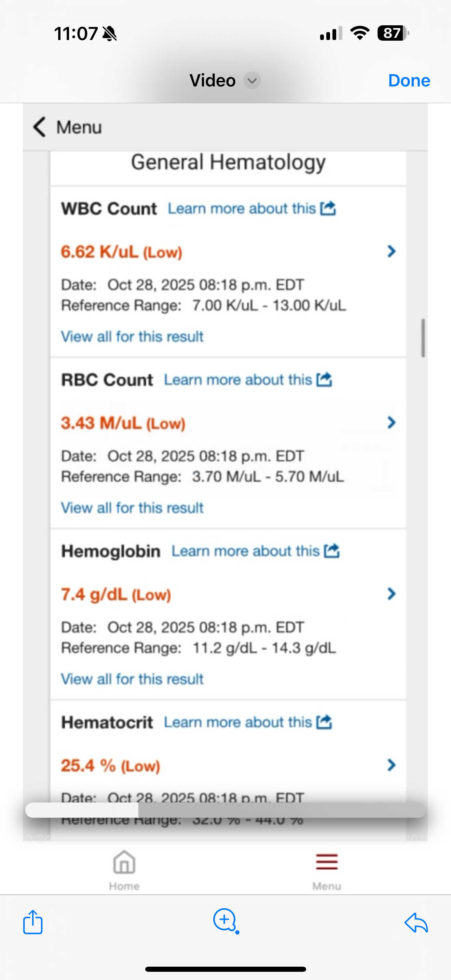Open the Video title dropdown
Viewport: 451px width, 980px height.
pyautogui.click(x=252, y=81)
